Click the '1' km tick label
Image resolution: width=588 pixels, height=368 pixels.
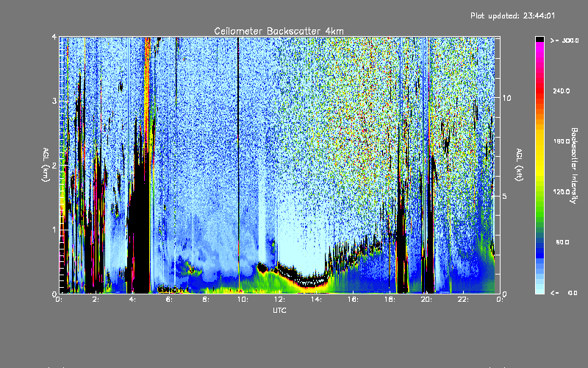click(54, 230)
